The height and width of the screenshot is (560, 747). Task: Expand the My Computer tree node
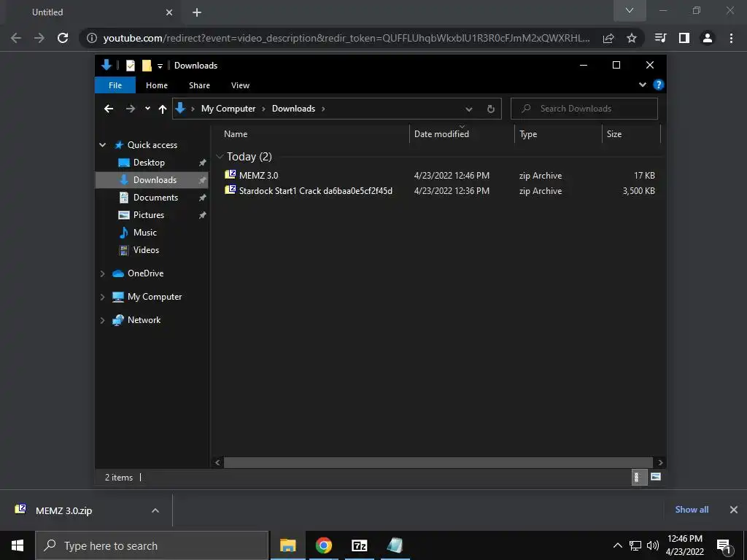102,297
